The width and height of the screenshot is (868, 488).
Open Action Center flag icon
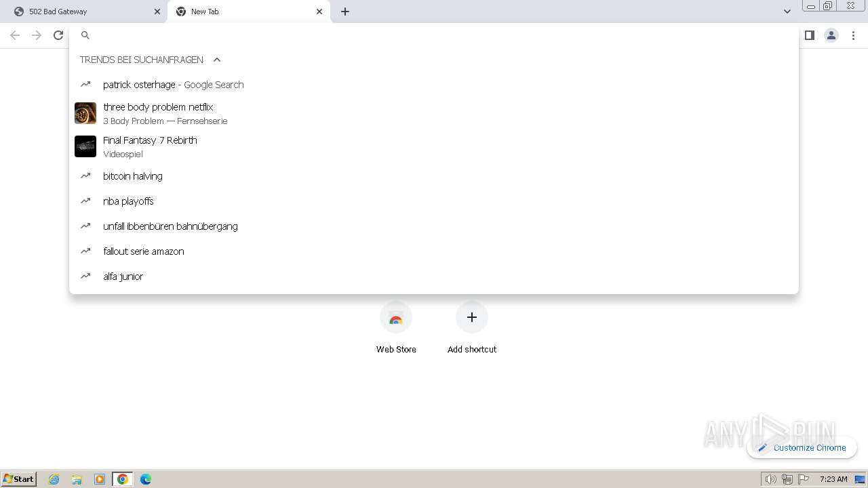click(804, 479)
